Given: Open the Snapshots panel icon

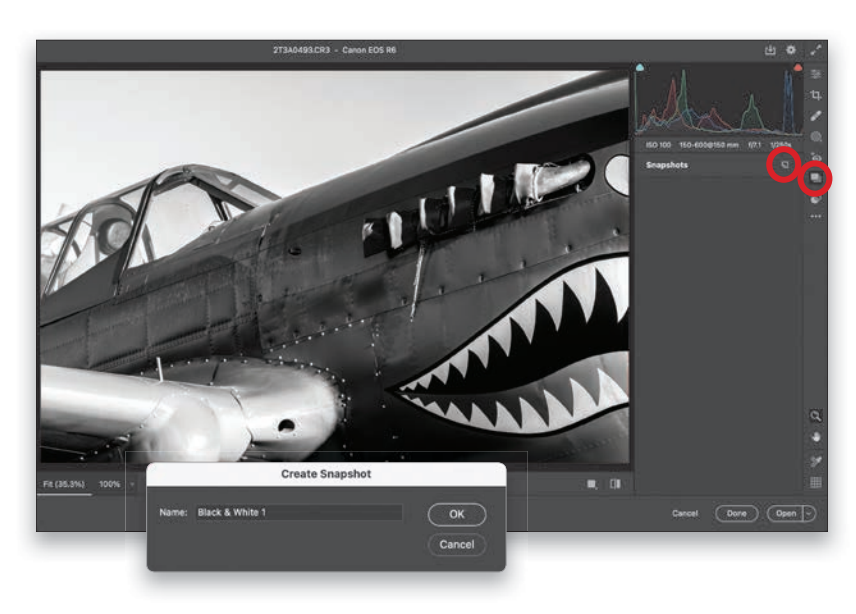Looking at the screenshot, I should click(816, 177).
